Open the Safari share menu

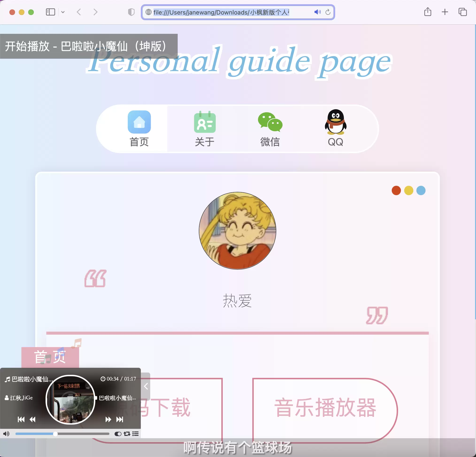pyautogui.click(x=428, y=12)
